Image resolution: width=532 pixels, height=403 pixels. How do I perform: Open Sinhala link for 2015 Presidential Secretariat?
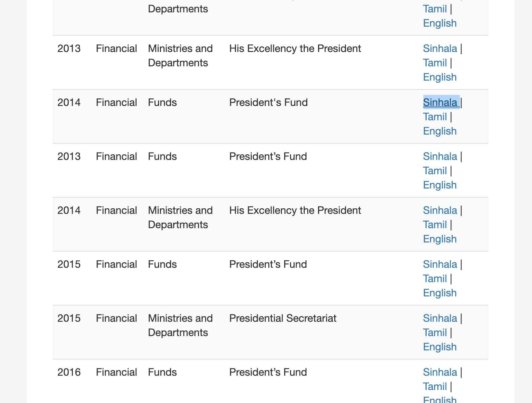tap(440, 318)
